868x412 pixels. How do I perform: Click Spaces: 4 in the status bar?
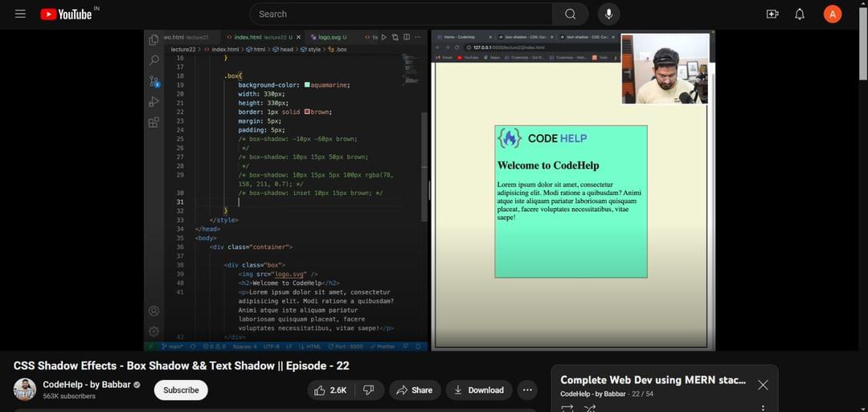[x=244, y=346]
